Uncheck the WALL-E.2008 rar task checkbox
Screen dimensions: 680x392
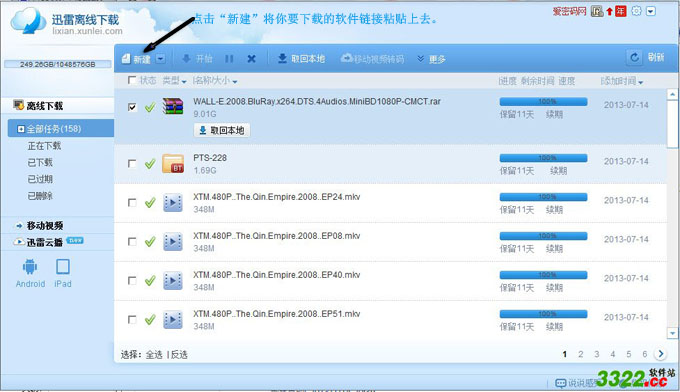pyautogui.click(x=132, y=107)
